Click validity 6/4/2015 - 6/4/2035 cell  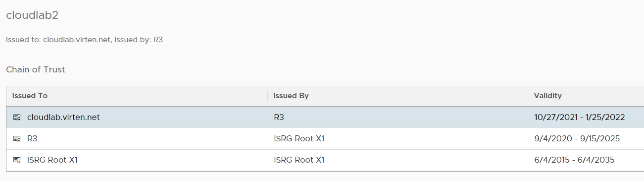pos(574,160)
